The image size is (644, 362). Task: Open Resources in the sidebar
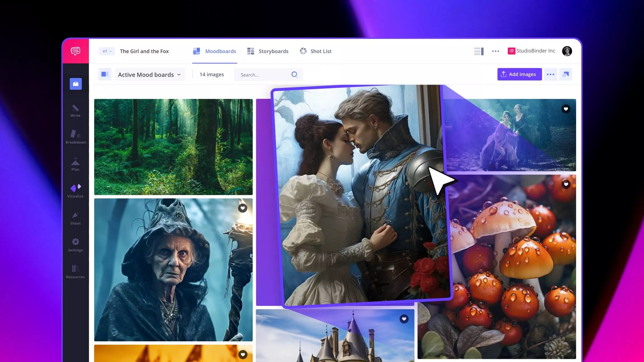pyautogui.click(x=75, y=272)
